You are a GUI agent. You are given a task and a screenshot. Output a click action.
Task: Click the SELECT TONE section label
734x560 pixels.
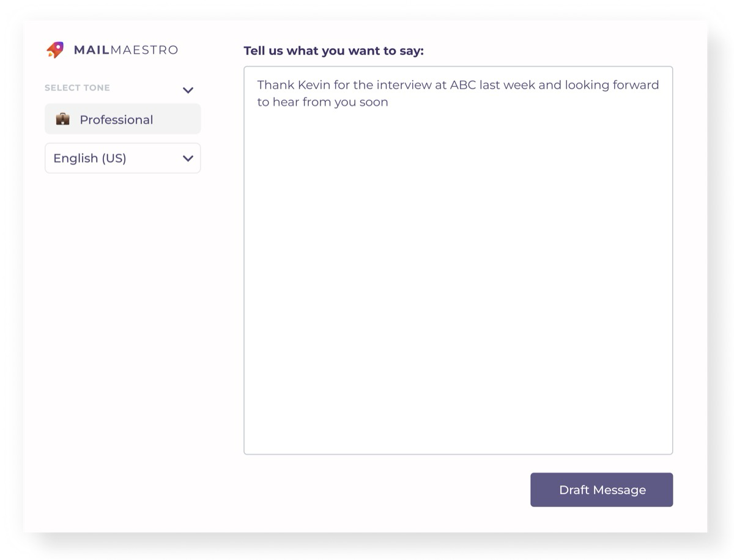click(x=77, y=88)
